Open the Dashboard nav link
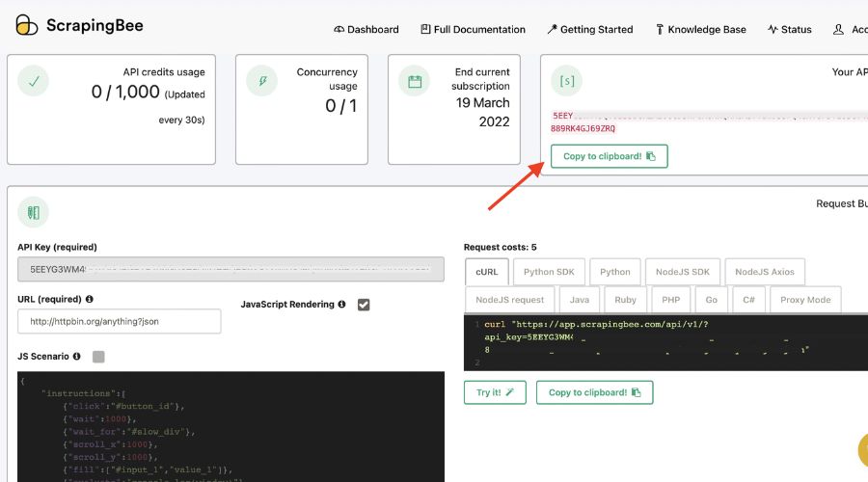Screen dimensions: 868x482 click(x=366, y=29)
